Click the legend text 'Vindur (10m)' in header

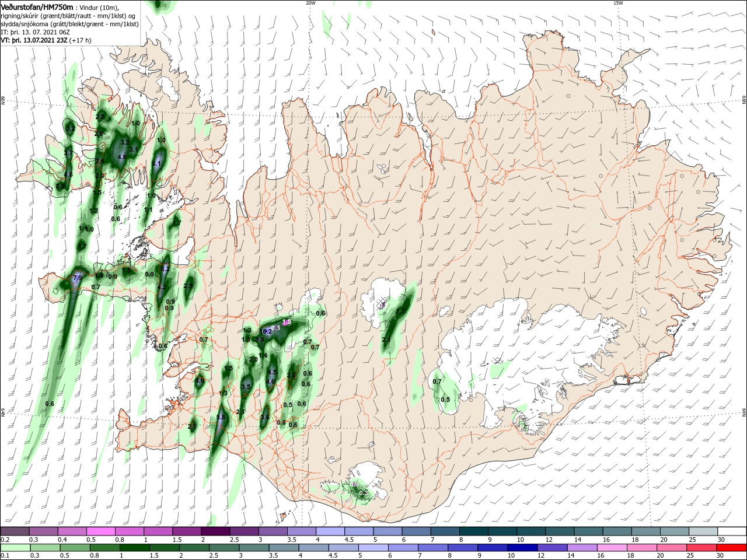click(98, 8)
